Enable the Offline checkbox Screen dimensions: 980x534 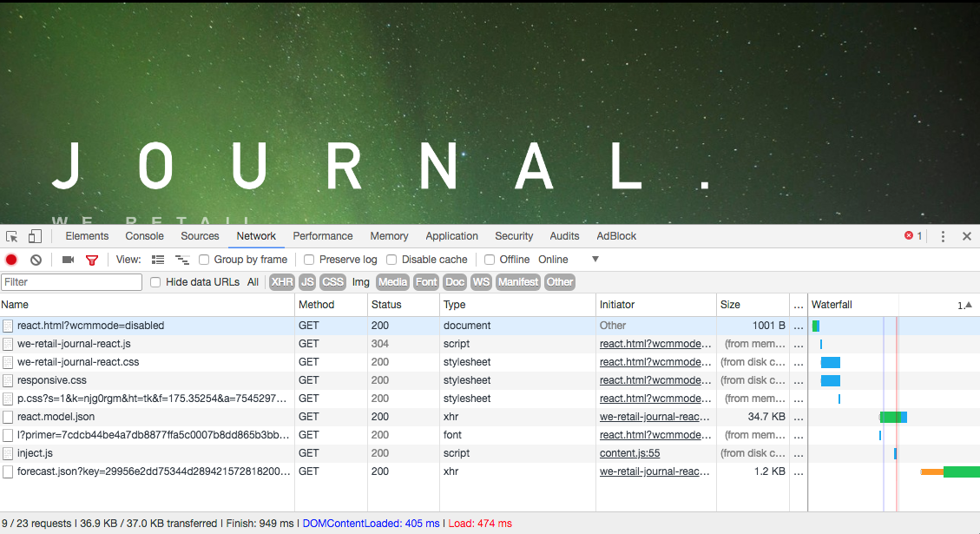(x=490, y=260)
